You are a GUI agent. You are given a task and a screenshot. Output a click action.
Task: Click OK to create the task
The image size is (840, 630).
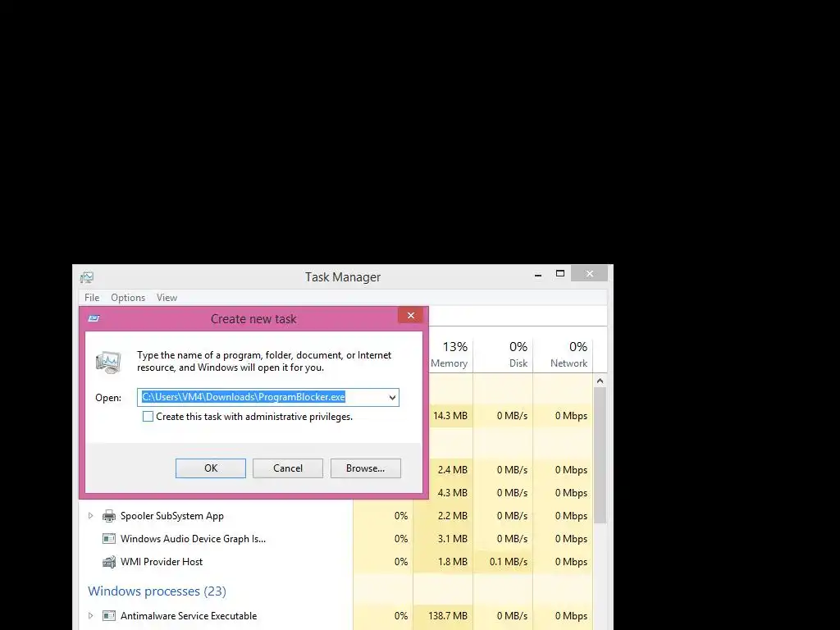click(x=211, y=468)
